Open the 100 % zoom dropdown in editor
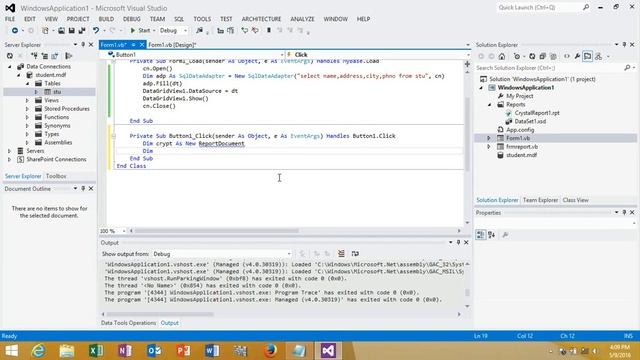This screenshot has height=360, width=640. point(113,231)
